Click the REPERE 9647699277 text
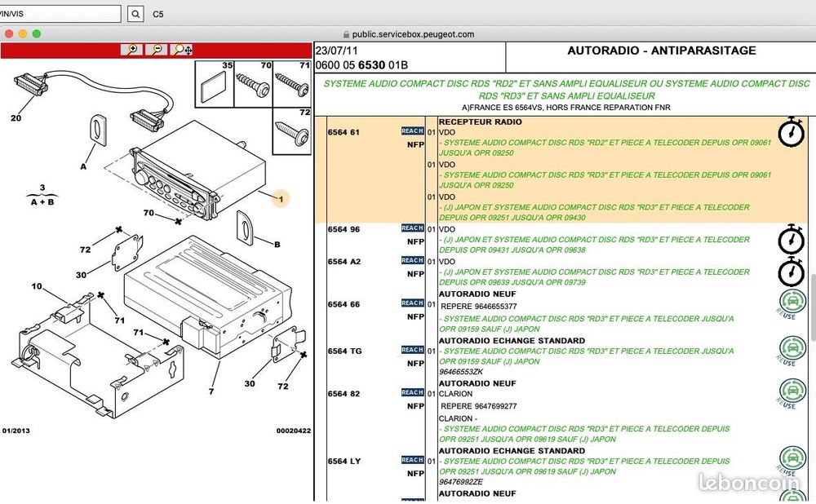This screenshot has height=504, width=816. pyautogui.click(x=479, y=406)
